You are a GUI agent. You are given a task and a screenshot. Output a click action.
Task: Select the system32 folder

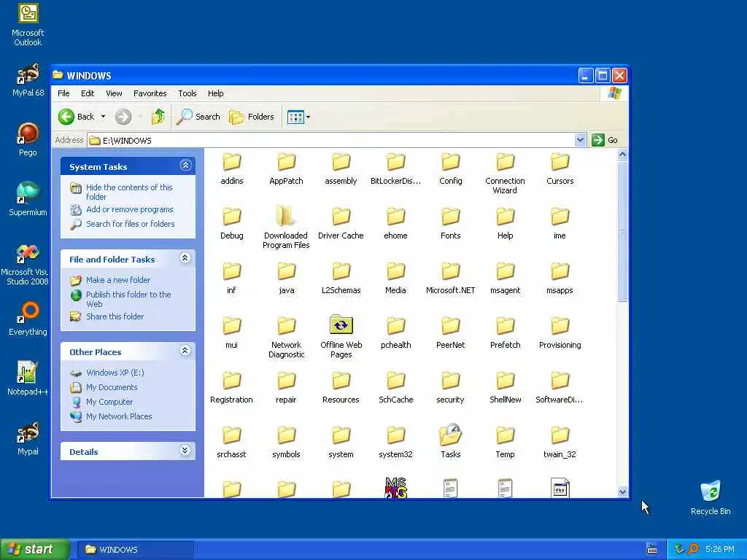click(x=395, y=441)
